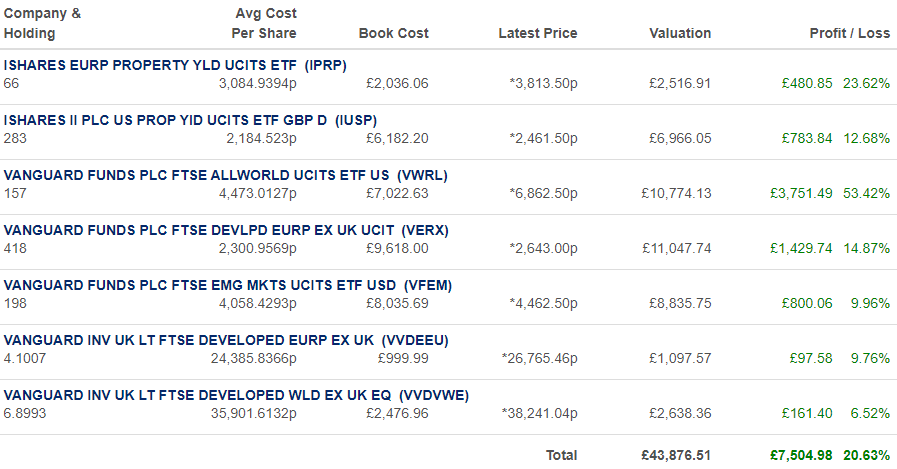The width and height of the screenshot is (897, 469).
Task: Open the ISHARES EURP PROPERTY YLD UCITS ETF (IPRP) holding
Action: point(175,65)
